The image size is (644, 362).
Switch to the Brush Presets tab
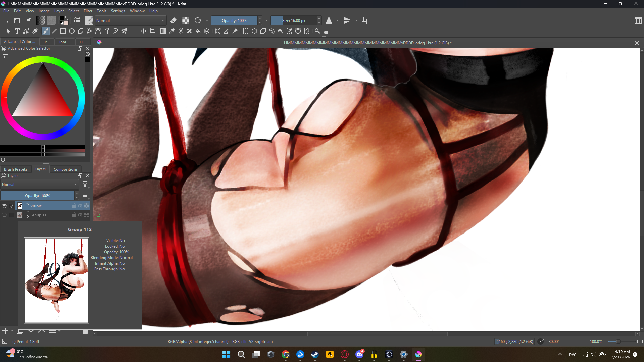(15, 169)
